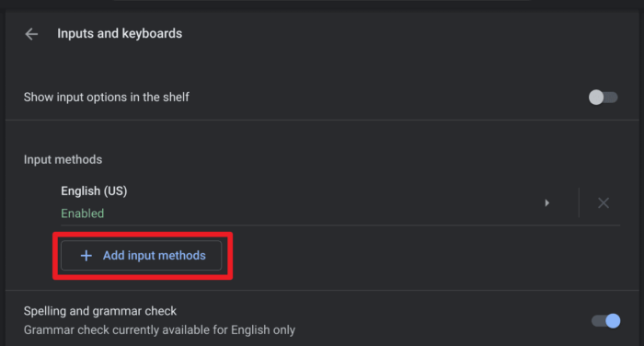Open English (US) options via the triangle arrow
The height and width of the screenshot is (346, 644).
coord(546,202)
